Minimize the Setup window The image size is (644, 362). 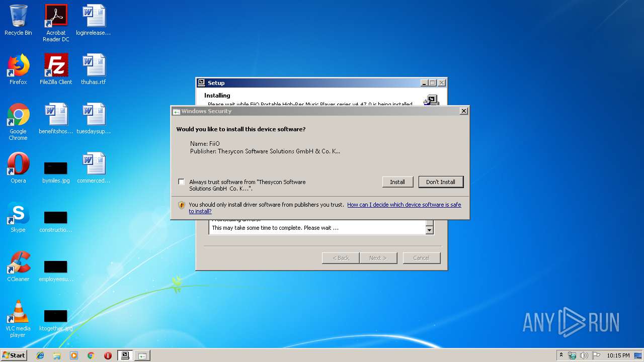point(424,83)
